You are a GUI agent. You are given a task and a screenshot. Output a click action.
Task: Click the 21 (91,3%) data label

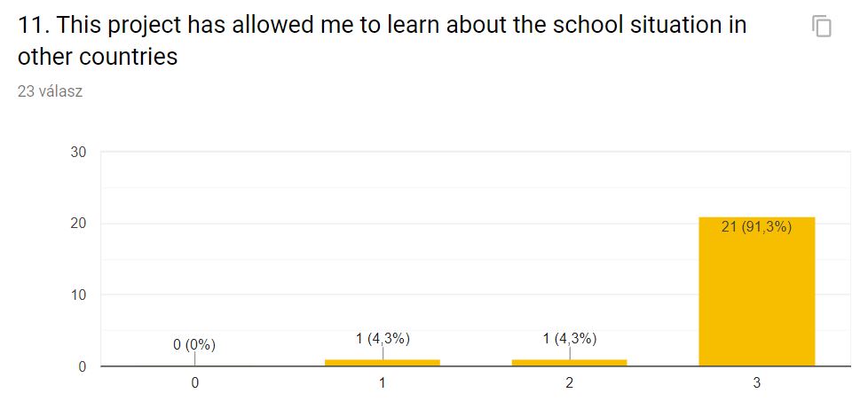click(757, 227)
